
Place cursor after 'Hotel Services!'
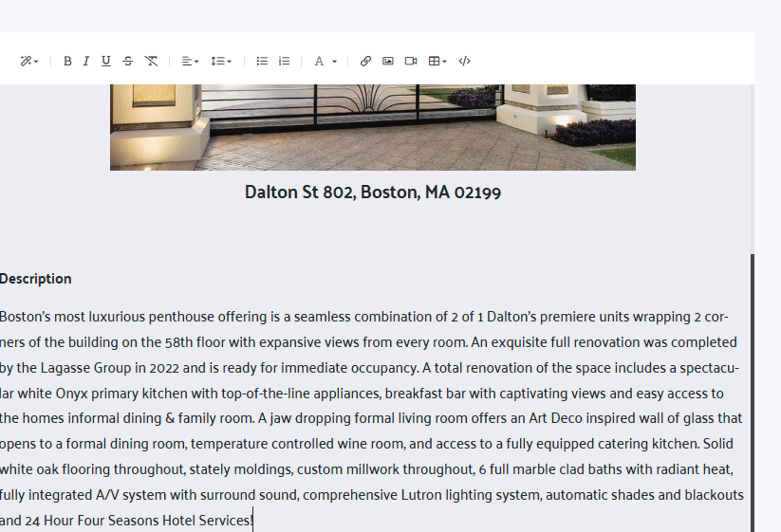coord(253,521)
